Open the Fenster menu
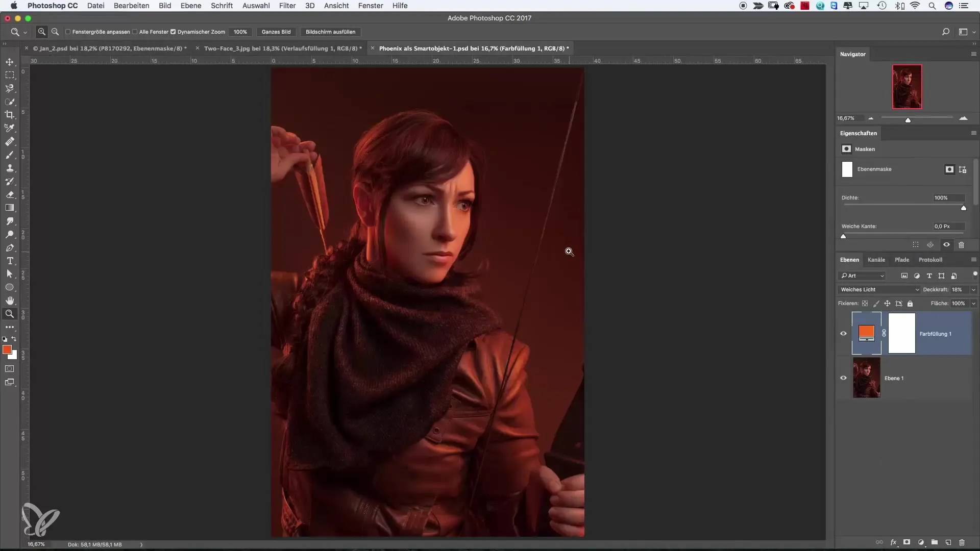The height and width of the screenshot is (551, 980). 371,6
